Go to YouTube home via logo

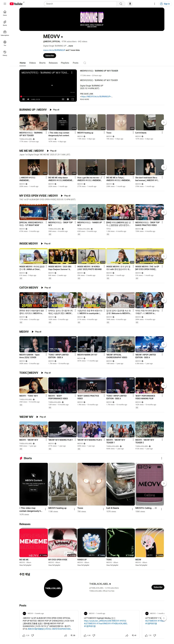16,4
